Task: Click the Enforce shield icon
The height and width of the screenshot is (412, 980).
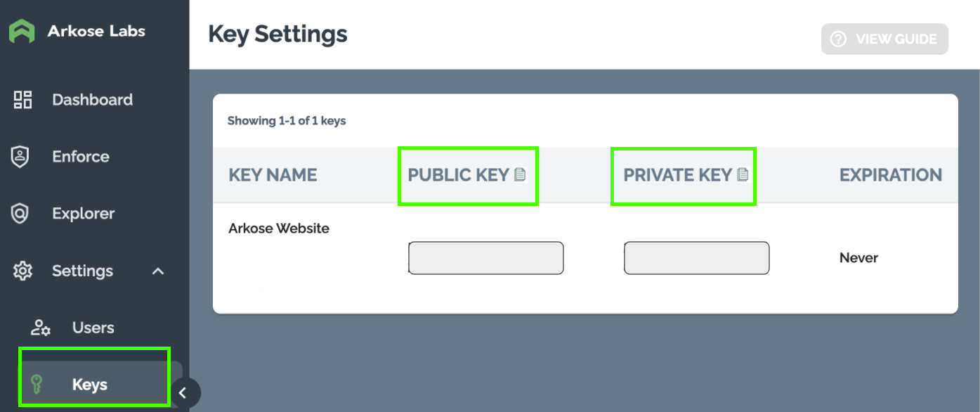Action: coord(20,157)
